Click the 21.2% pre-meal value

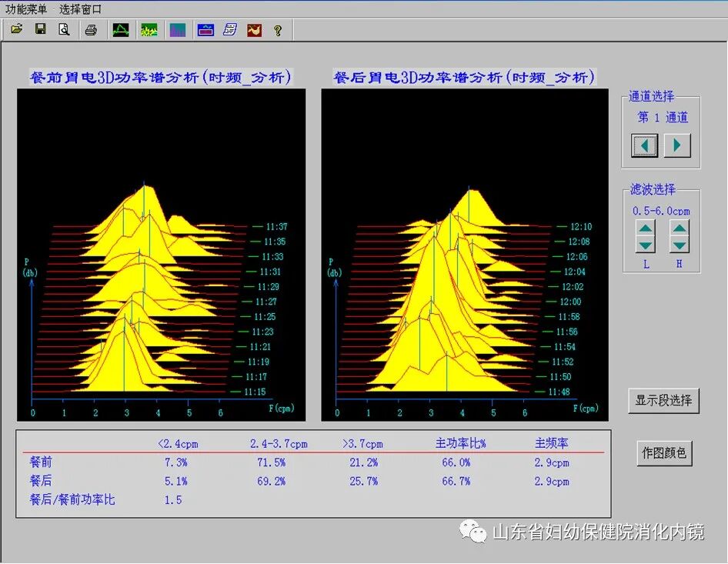(363, 462)
